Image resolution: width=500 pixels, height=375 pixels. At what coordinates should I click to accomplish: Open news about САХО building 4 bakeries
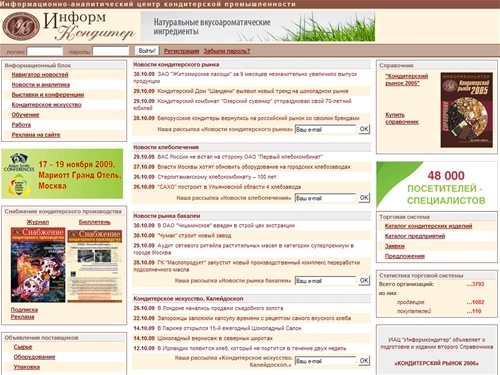click(229, 187)
